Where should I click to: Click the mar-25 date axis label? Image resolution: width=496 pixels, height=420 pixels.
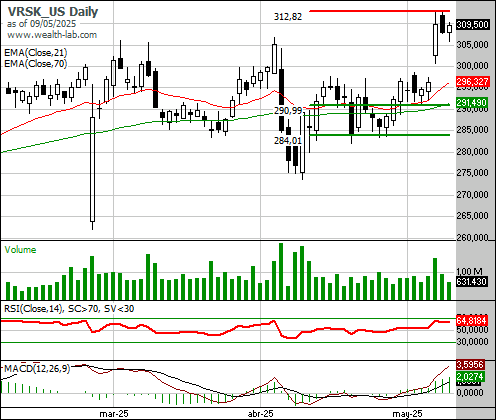tap(114, 414)
